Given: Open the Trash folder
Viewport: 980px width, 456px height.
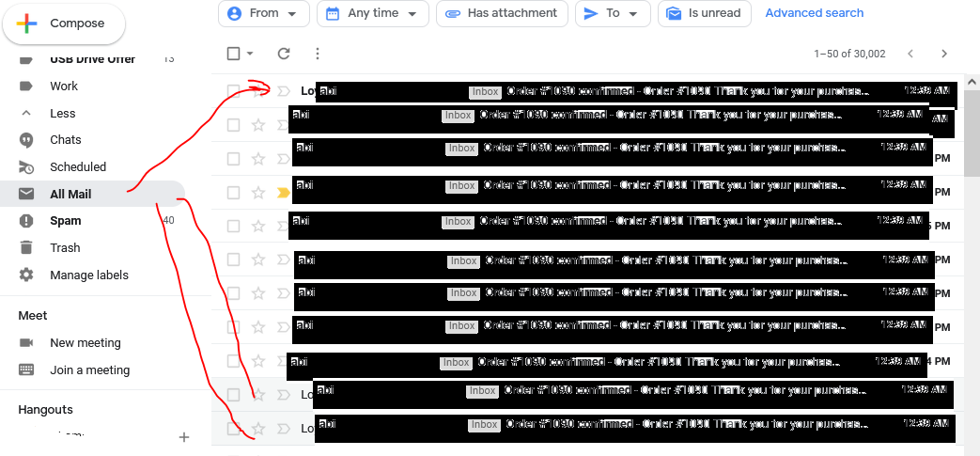Looking at the screenshot, I should coord(65,247).
